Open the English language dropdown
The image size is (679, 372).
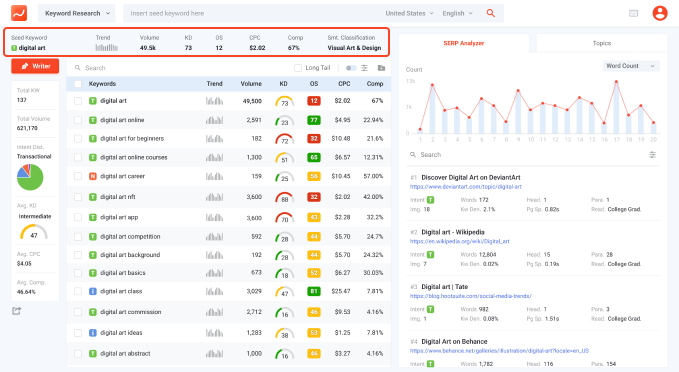(457, 13)
